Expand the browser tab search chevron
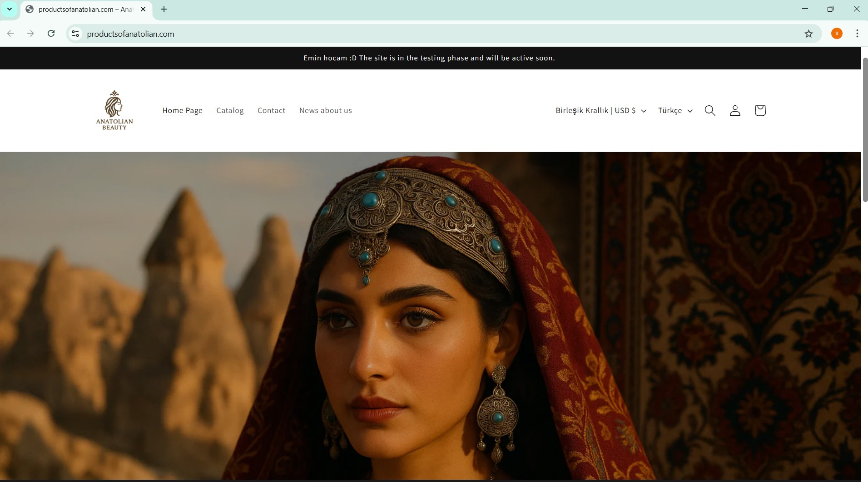 tap(9, 9)
